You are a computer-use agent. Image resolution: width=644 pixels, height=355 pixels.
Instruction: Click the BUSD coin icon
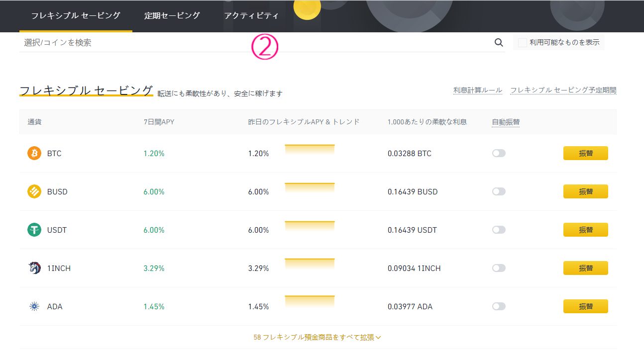click(34, 191)
